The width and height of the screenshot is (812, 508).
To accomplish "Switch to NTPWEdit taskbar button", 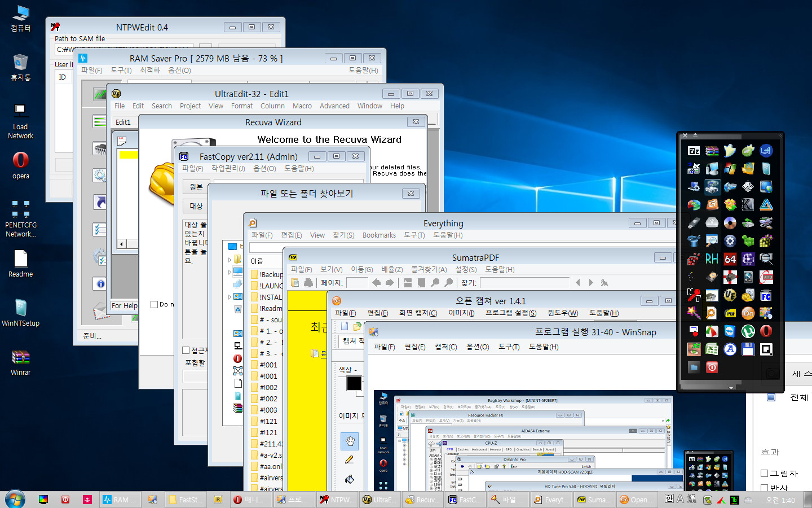I will [x=337, y=500].
